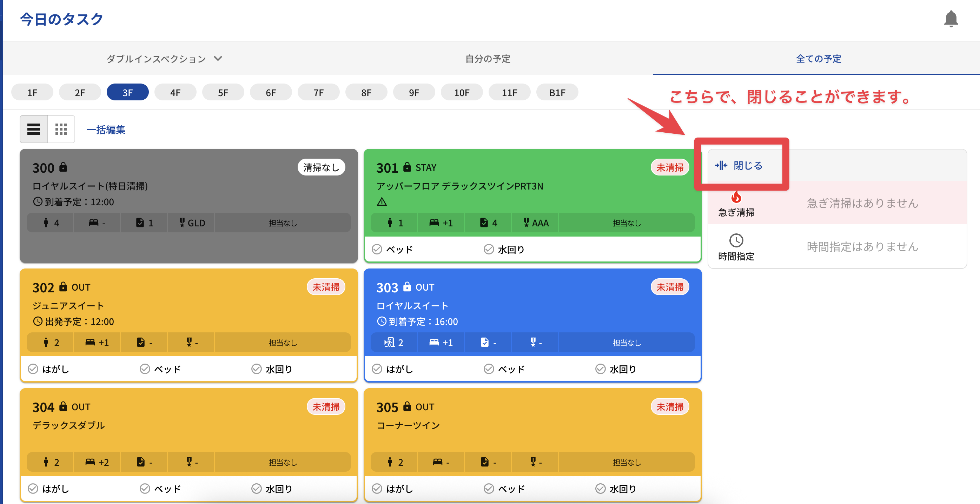
Task: Switch to the 自分の予定 tab
Action: 488,59
